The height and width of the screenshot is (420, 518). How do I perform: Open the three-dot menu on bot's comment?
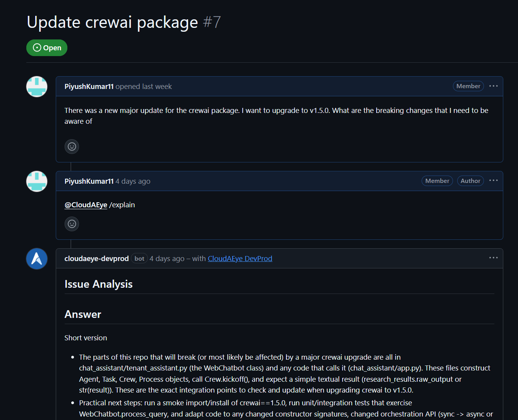pyautogui.click(x=493, y=258)
